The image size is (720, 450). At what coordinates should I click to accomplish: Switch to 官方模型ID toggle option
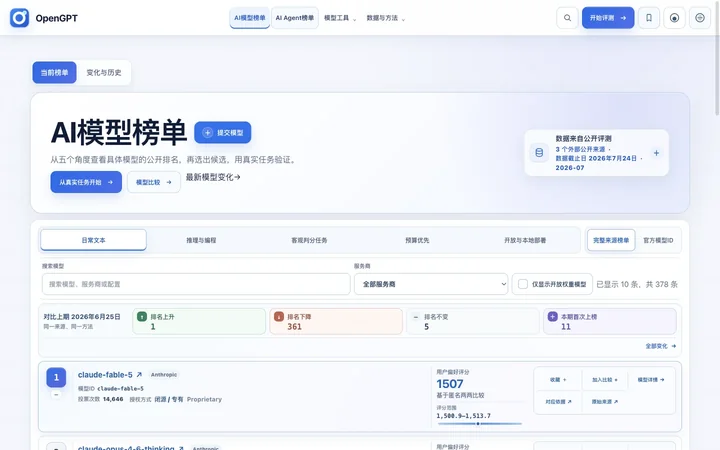(x=658, y=240)
